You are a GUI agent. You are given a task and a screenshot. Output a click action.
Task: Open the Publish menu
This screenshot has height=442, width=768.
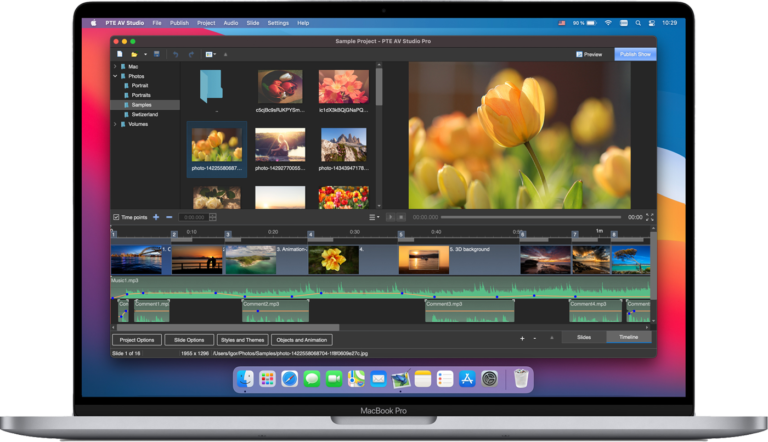pos(179,23)
